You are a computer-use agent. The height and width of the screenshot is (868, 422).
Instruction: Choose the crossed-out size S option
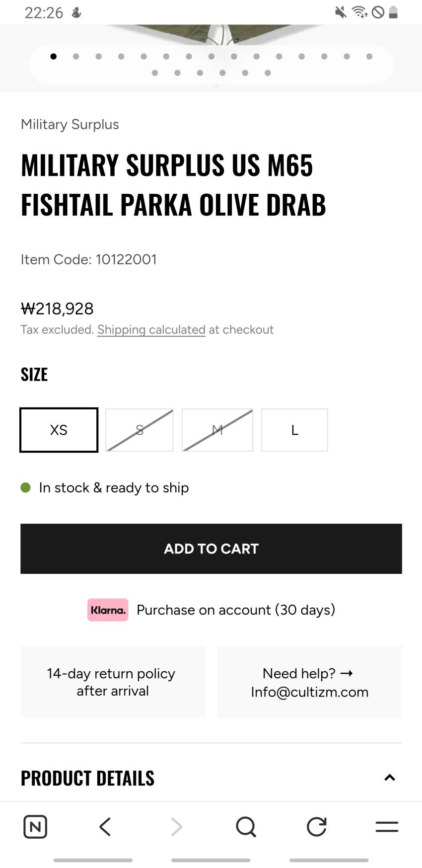(x=140, y=430)
